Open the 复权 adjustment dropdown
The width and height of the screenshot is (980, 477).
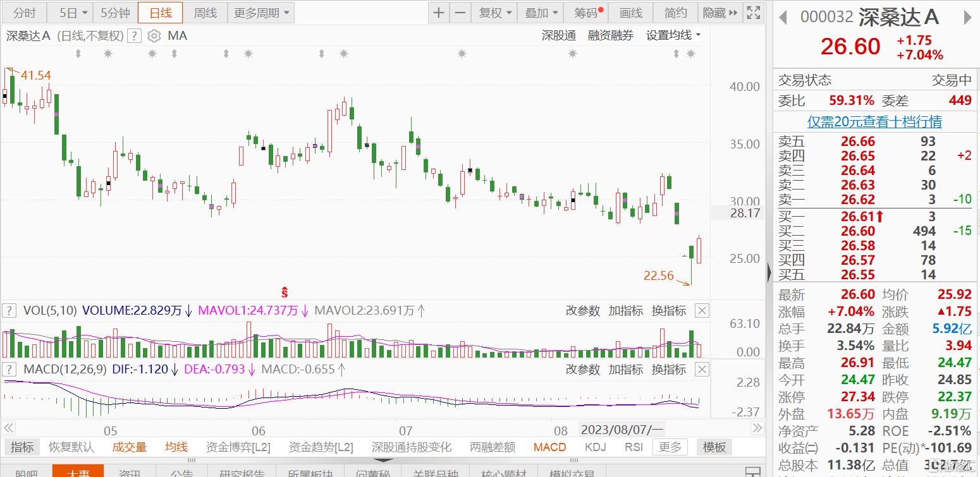[x=494, y=13]
